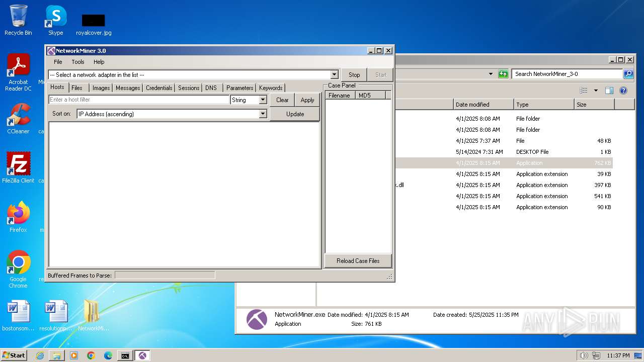The height and width of the screenshot is (362, 644).
Task: Click the NetworkMiner title bar logo icon
Action: click(x=51, y=51)
